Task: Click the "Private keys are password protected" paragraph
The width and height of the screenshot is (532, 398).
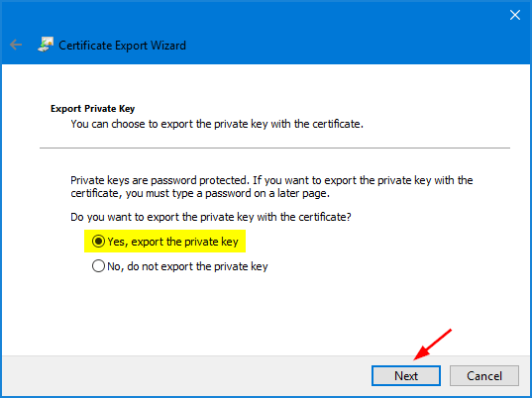Action: point(271,186)
